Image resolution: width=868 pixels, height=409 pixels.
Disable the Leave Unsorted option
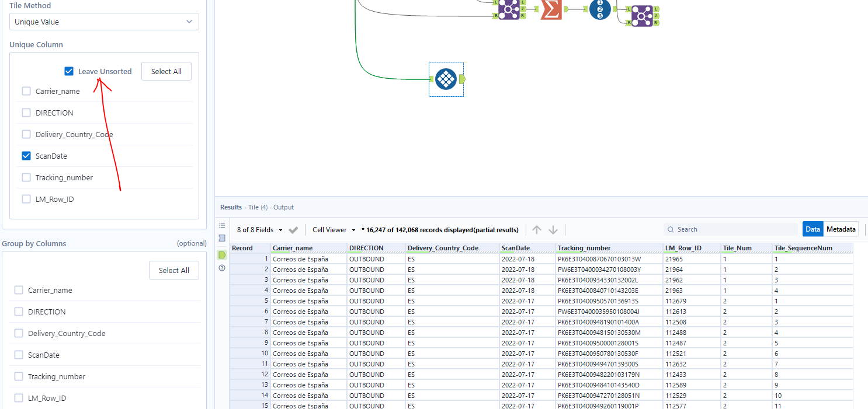point(68,71)
